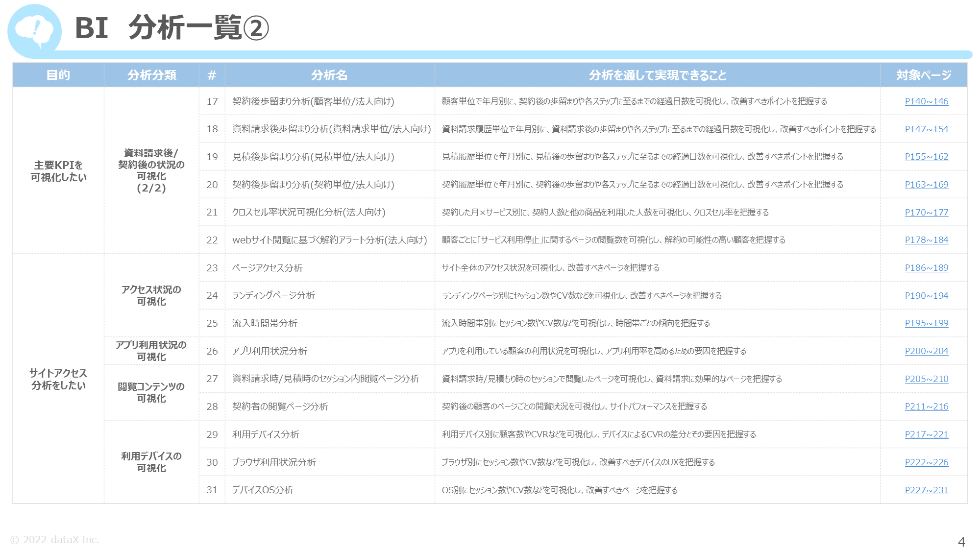Select 見積後歩留まり分析(見積単位/法人向け) name
The width and height of the screenshot is (980, 551).
click(313, 157)
